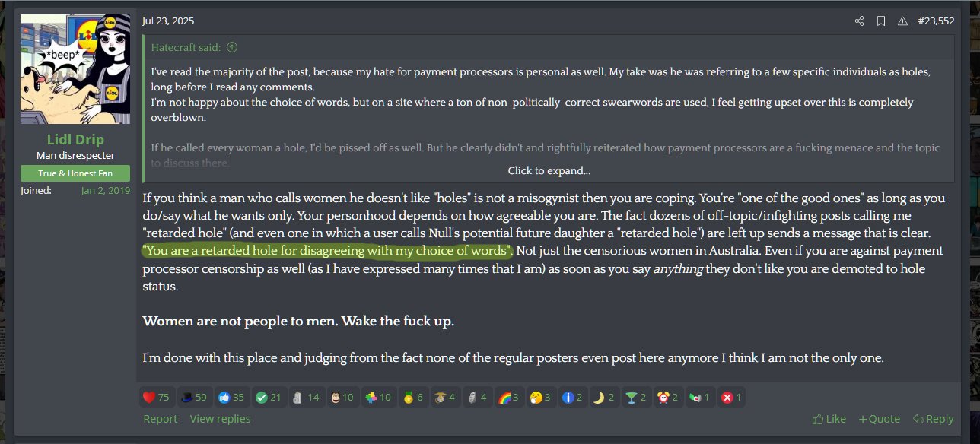
Task: Bookmark this post with the bookmark icon
Action: [x=880, y=21]
